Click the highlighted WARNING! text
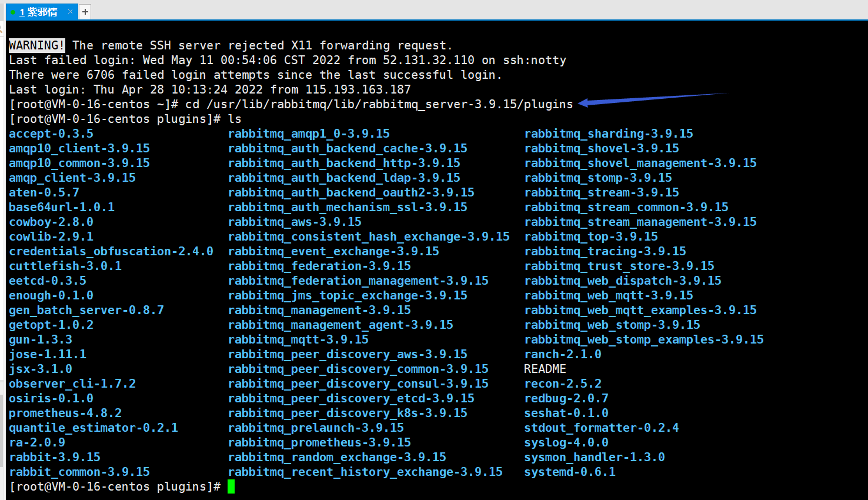Image resolution: width=868 pixels, height=500 pixels. (x=37, y=45)
